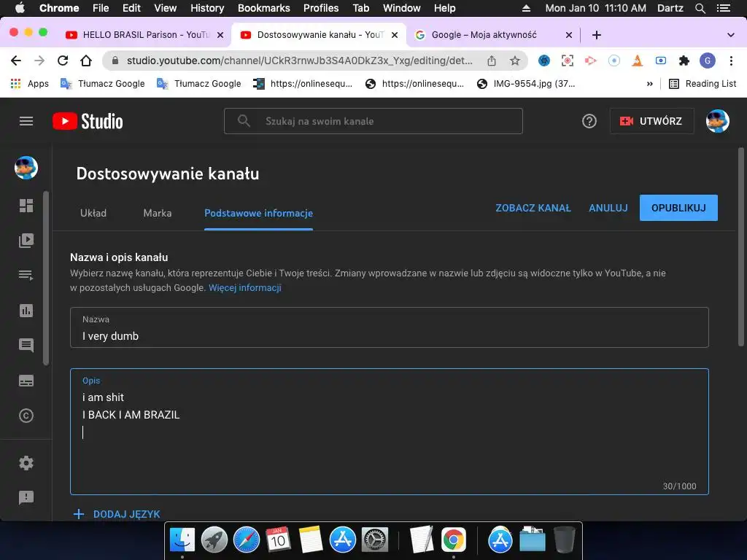Open Trash in the Dock
This screenshot has width=747, height=560.
click(x=565, y=540)
